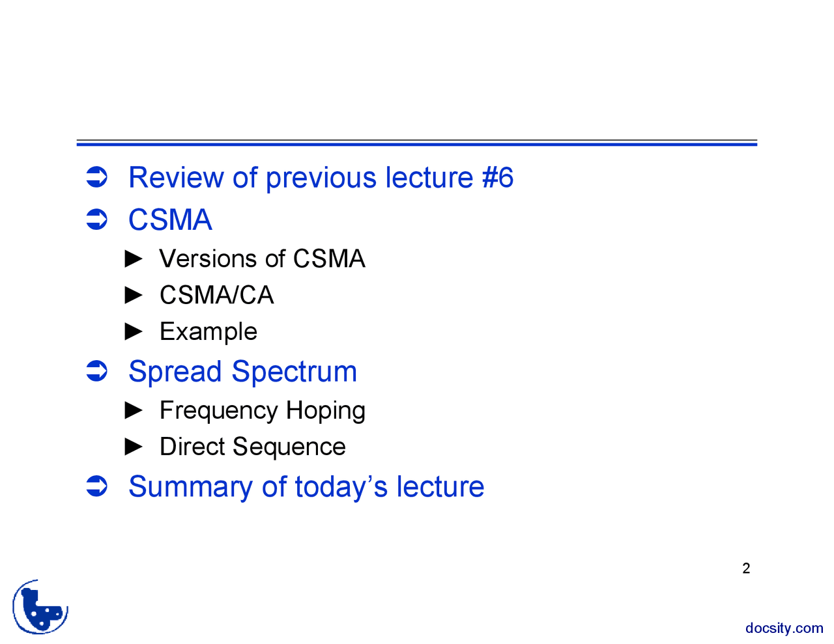
Task: Click the blue arrow bullet next to CSMA
Action: click(97, 220)
